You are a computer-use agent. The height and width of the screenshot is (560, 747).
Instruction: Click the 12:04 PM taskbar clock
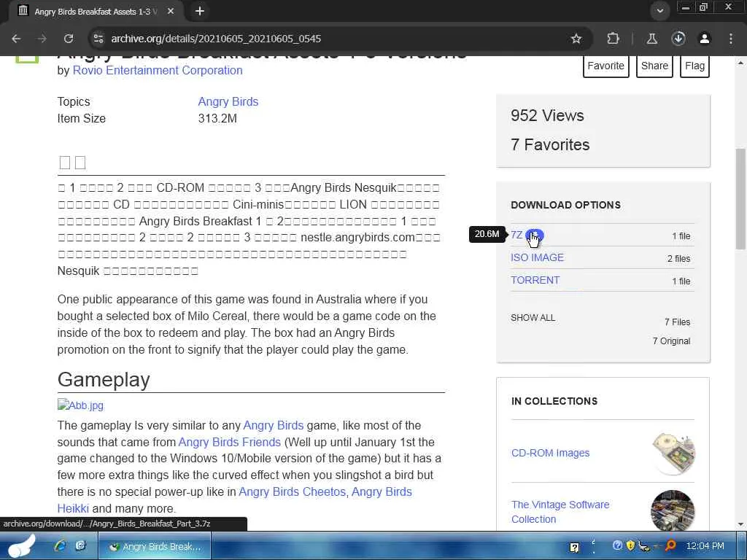point(705,546)
